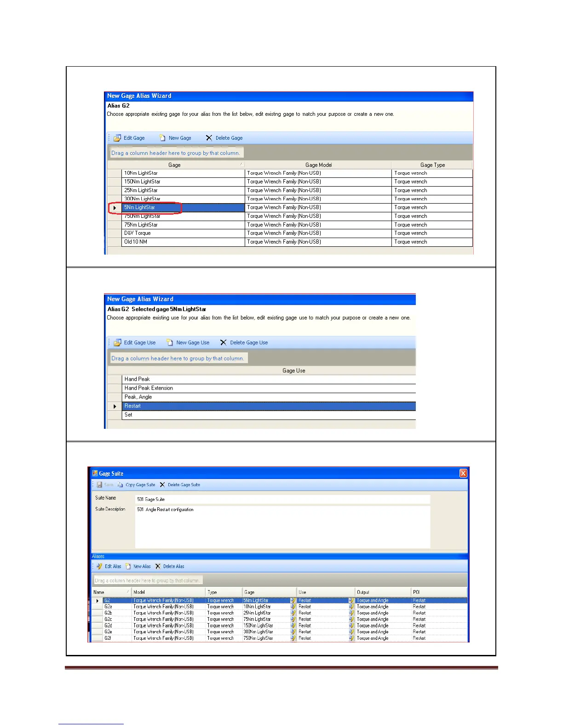The image size is (563, 728).
Task: Click edit icon beside 300Nm LightStar in G2e row
Action: click(x=293, y=631)
